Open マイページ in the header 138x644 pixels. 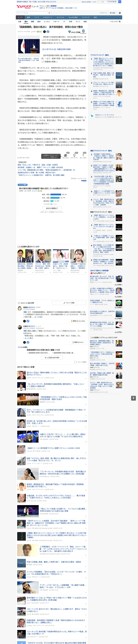tap(103, 13)
